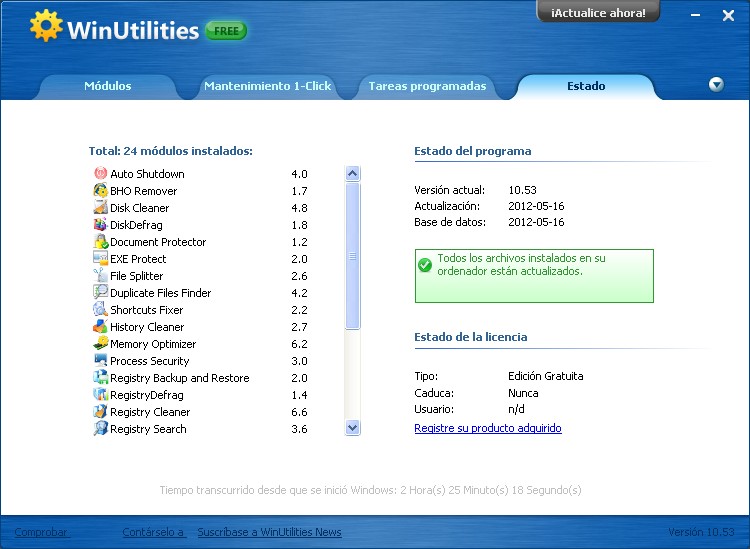The image size is (750, 549).
Task: Close the WinUtilities window
Action: [728, 16]
